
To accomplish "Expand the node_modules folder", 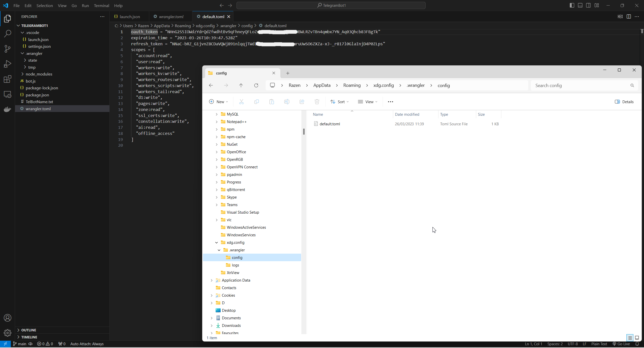I will (x=39, y=74).
